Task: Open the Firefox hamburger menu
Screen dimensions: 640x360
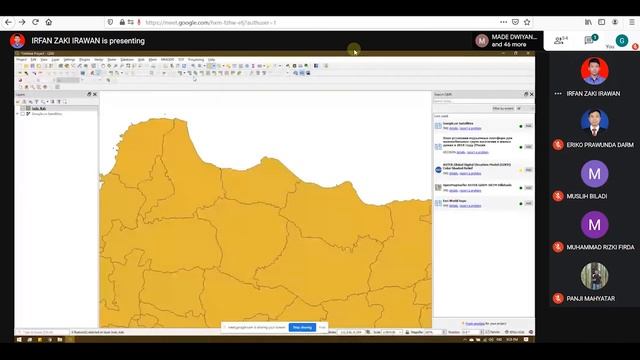Action: pos(631,22)
